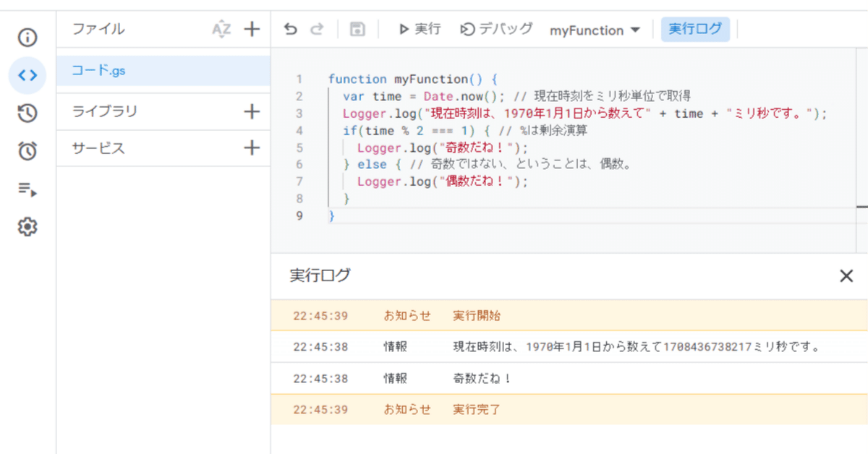The image size is (868, 454).
Task: Click the else comment line in editor
Action: pos(488,165)
